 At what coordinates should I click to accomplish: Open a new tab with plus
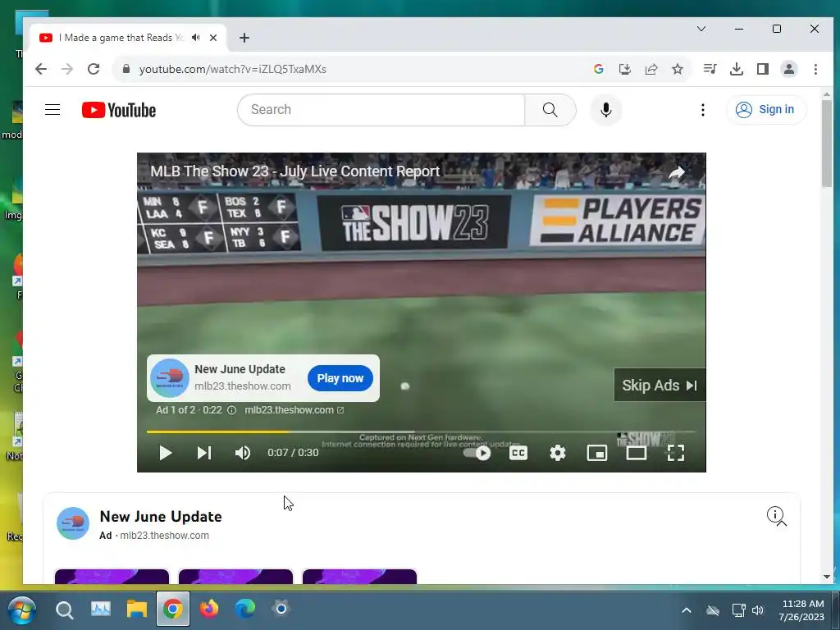click(244, 38)
